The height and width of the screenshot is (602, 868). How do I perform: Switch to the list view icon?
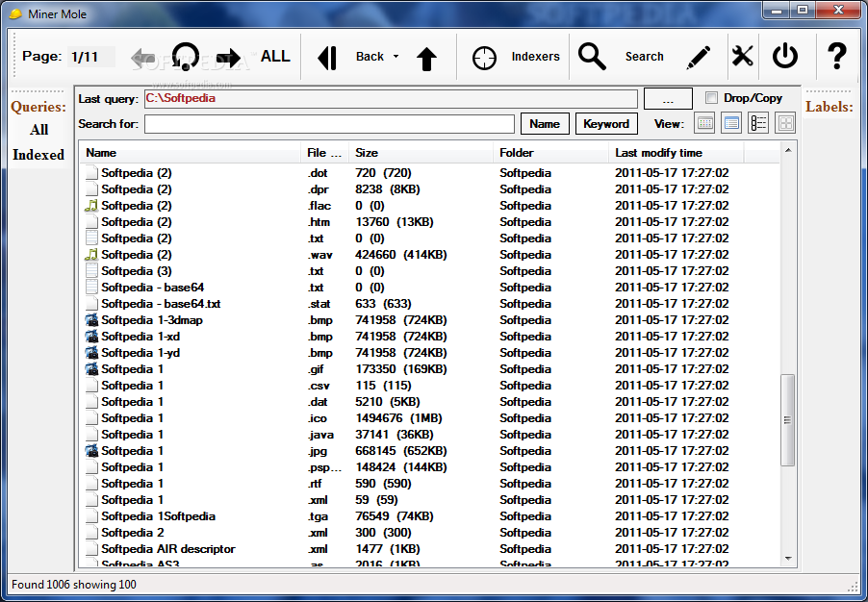[x=758, y=123]
